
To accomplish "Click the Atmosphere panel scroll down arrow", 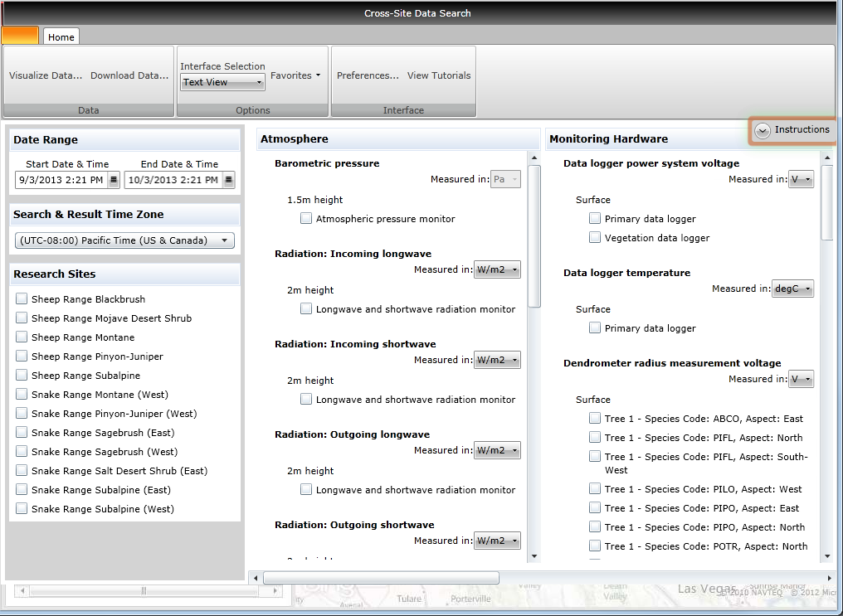I will (x=534, y=556).
